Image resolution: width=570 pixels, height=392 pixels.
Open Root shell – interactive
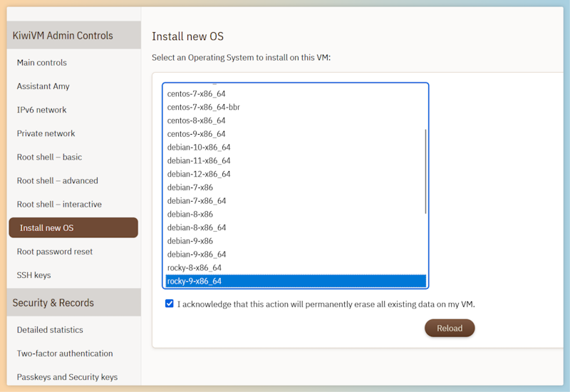pos(59,205)
